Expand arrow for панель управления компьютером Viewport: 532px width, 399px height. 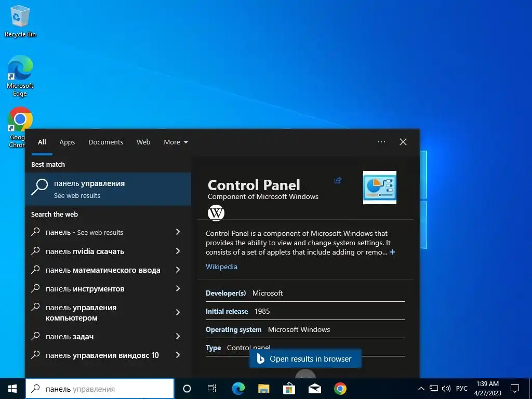pyautogui.click(x=178, y=312)
